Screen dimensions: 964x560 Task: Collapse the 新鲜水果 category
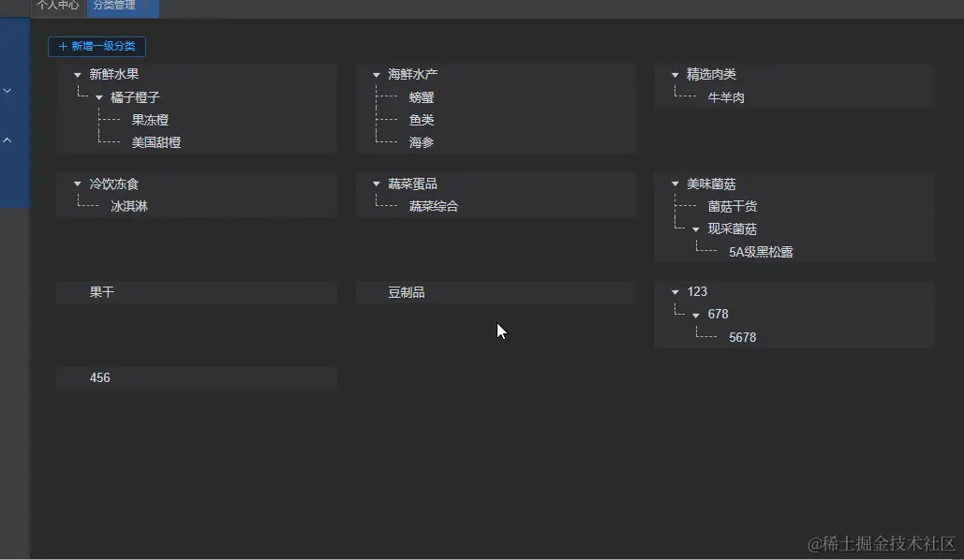(78, 75)
